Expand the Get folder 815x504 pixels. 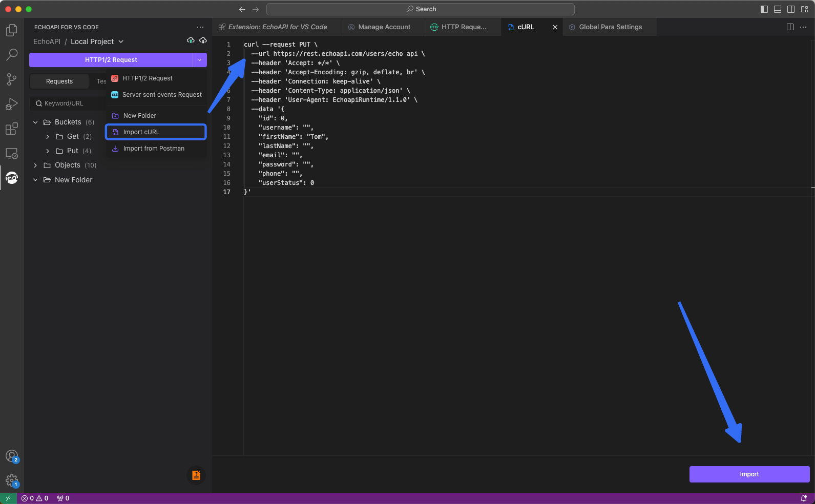coord(48,137)
